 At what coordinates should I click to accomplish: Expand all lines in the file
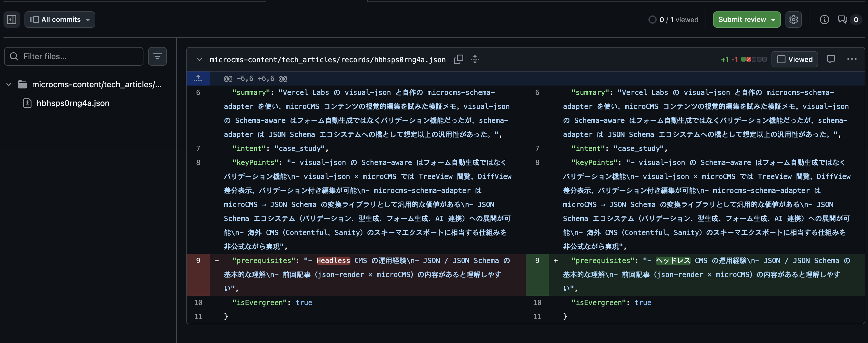pyautogui.click(x=475, y=59)
